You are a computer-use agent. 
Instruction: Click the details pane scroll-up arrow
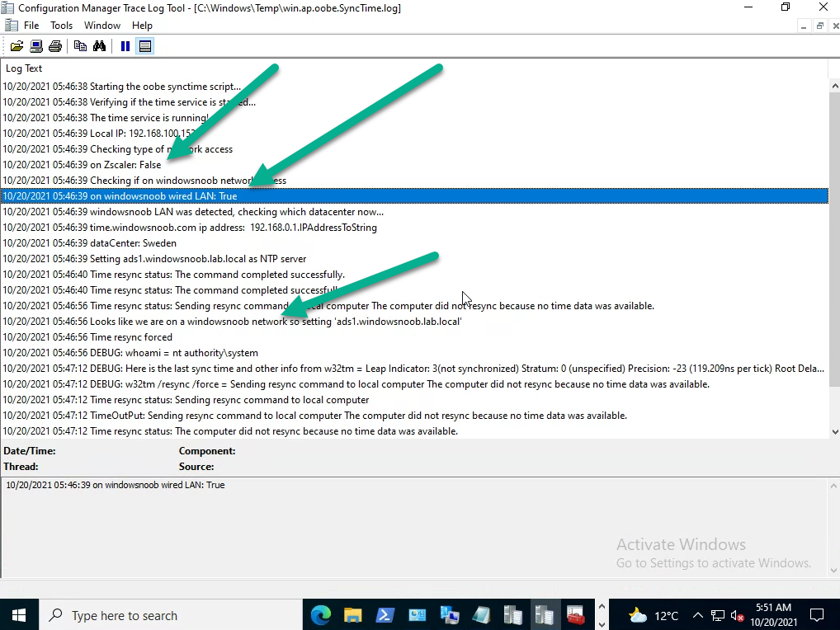tap(833, 486)
